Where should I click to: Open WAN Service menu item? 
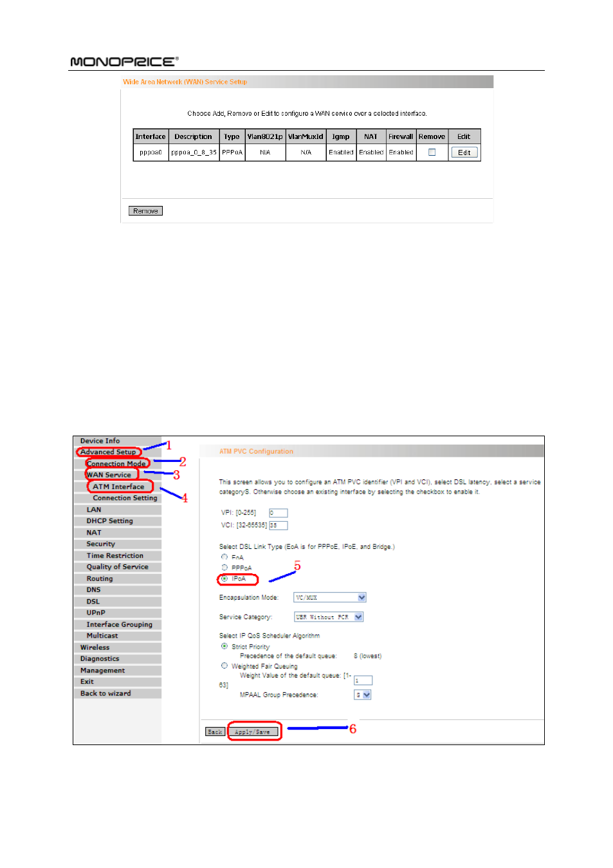coord(109,475)
